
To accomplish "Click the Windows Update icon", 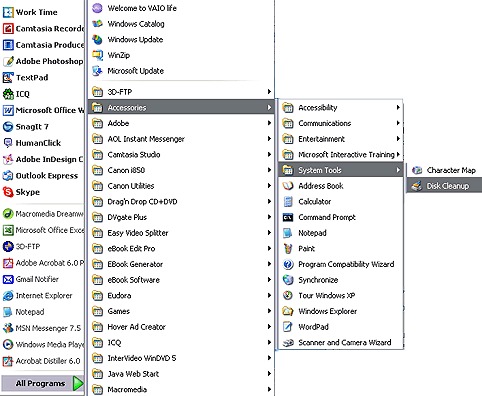I will pyautogui.click(x=97, y=39).
